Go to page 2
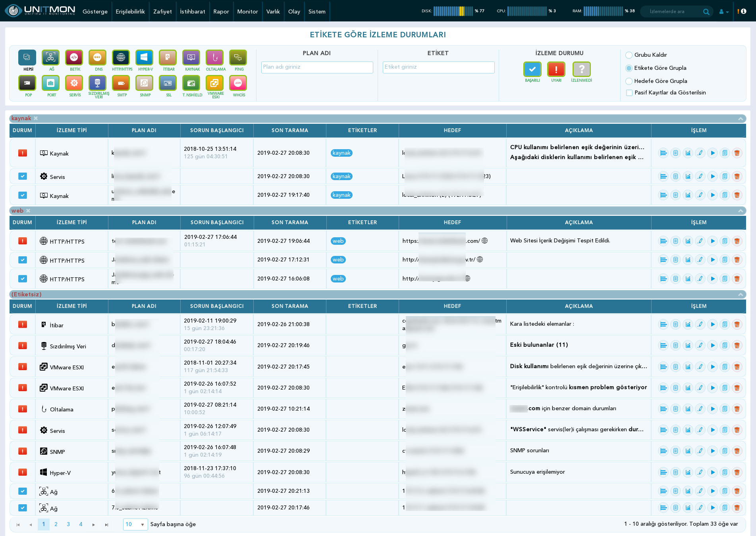The image size is (756, 536). tap(56, 524)
